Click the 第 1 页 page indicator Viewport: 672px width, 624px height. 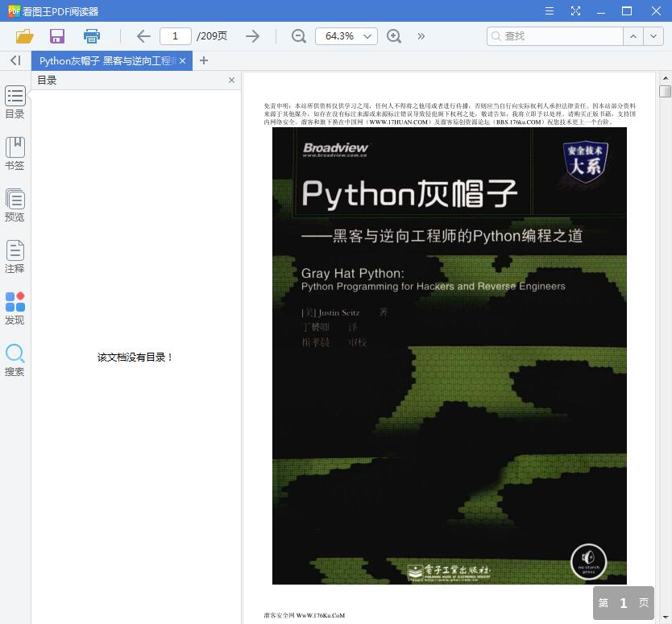point(624,603)
